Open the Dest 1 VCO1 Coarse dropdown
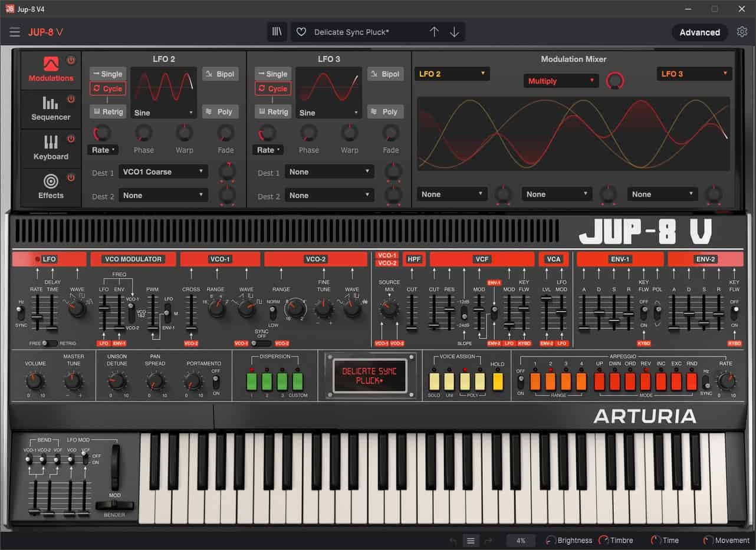Image resolution: width=756 pixels, height=550 pixels. coord(163,172)
